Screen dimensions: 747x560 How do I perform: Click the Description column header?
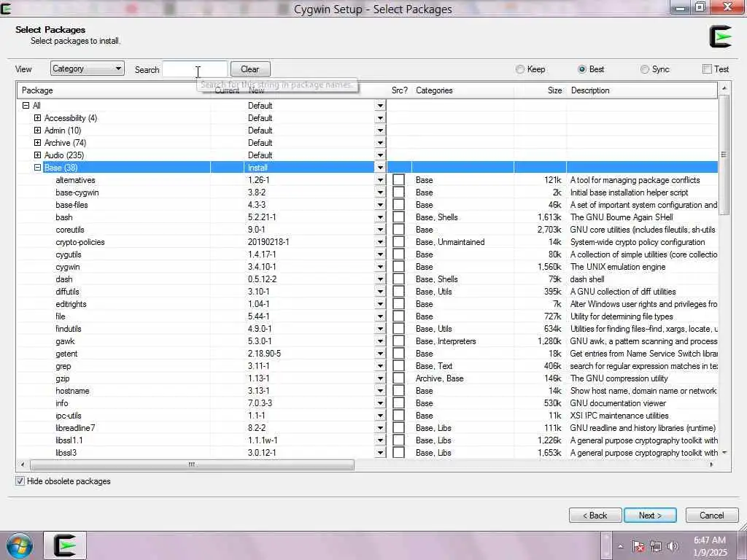pyautogui.click(x=642, y=90)
